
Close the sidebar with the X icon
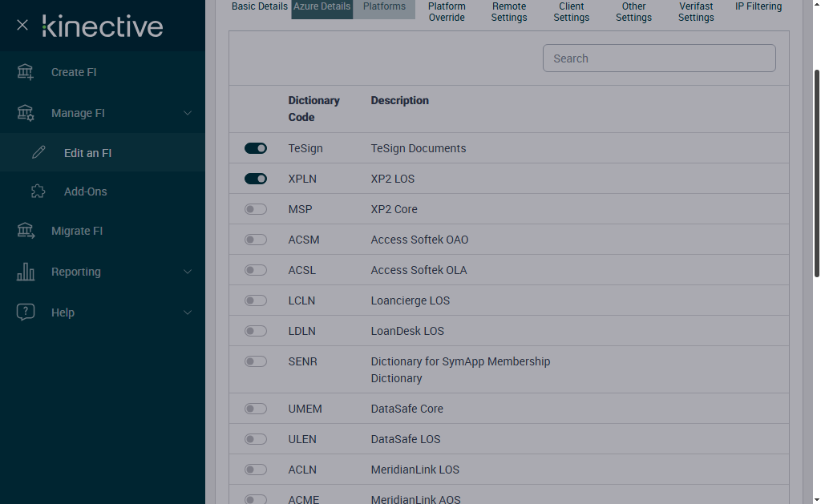tap(22, 26)
